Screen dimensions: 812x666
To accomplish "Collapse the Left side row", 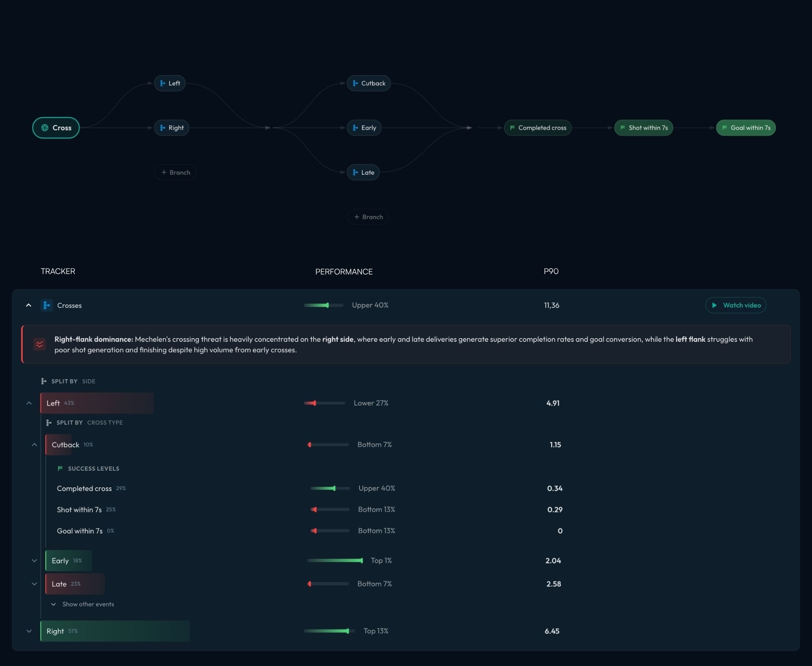I will (x=29, y=403).
